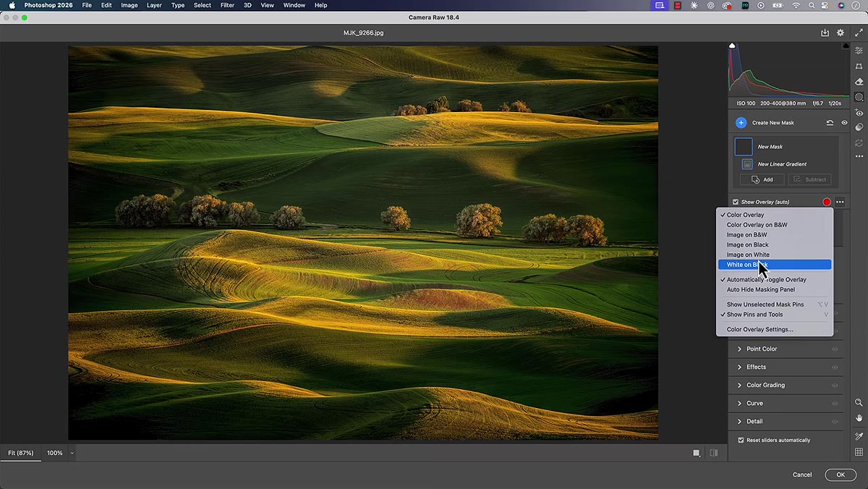Open the Presets overlapping circles icon
Screen dimensions: 868x489
(x=859, y=127)
